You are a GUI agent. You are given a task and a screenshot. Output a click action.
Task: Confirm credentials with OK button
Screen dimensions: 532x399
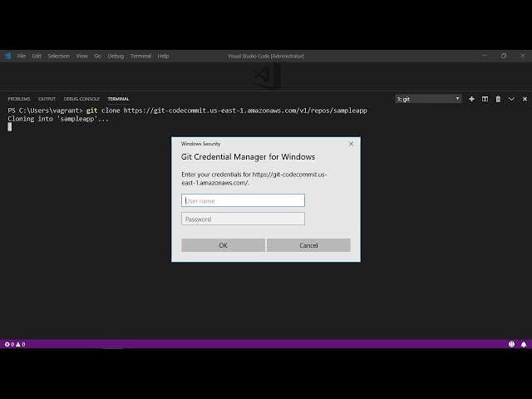click(224, 245)
